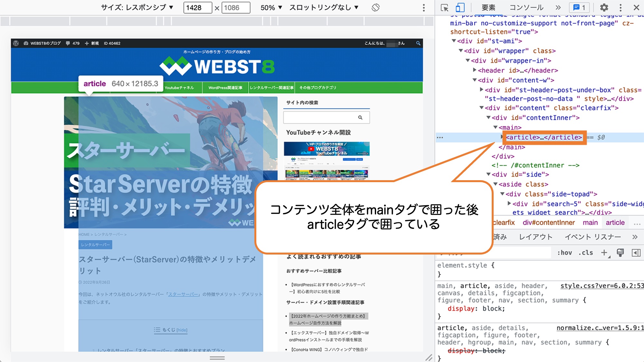Click the sidebar search magnifier button
The image size is (644, 362).
coord(360,118)
